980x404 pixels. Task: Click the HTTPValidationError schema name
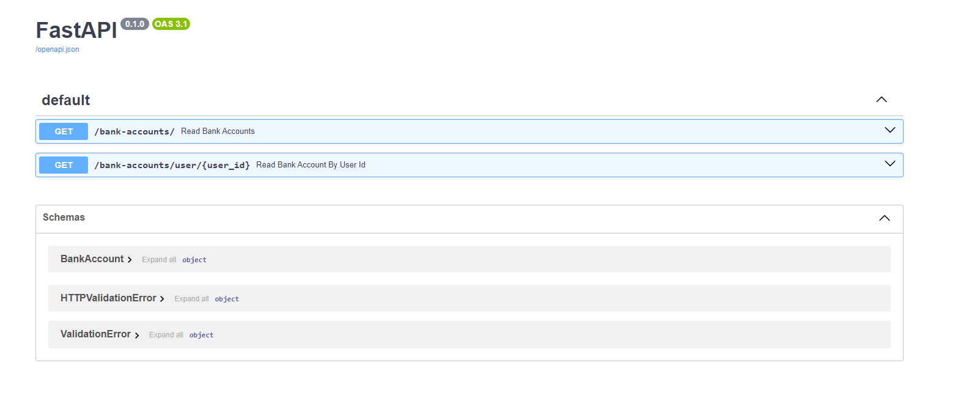[108, 298]
